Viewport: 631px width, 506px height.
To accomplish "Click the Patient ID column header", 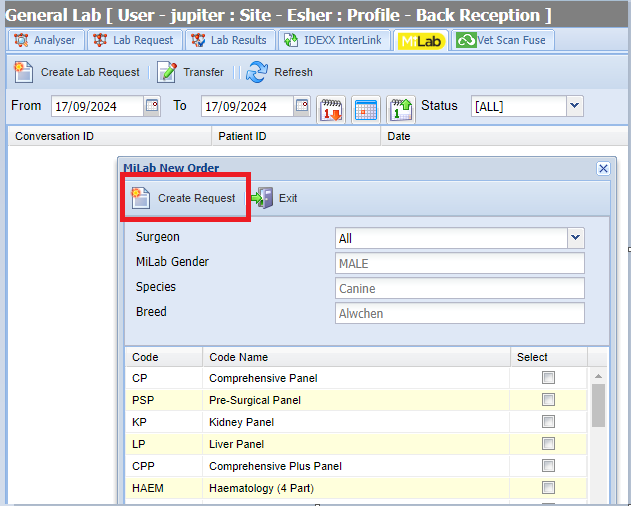I will (296, 136).
